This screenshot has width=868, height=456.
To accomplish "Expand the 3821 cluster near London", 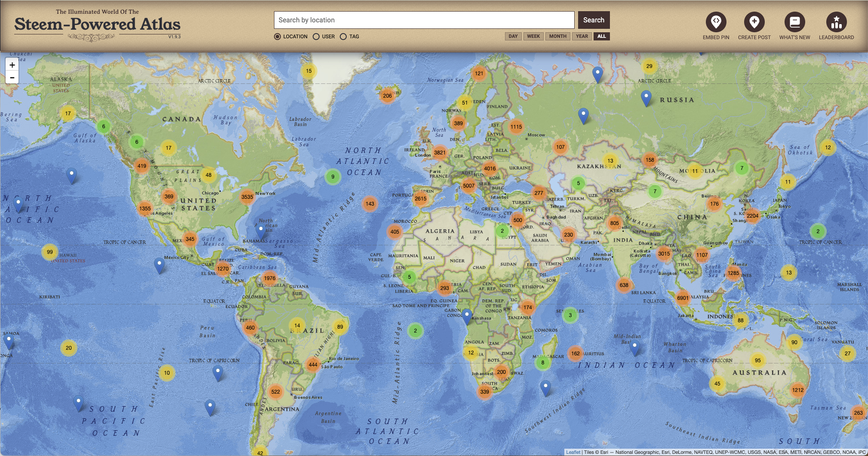I will coord(440,152).
